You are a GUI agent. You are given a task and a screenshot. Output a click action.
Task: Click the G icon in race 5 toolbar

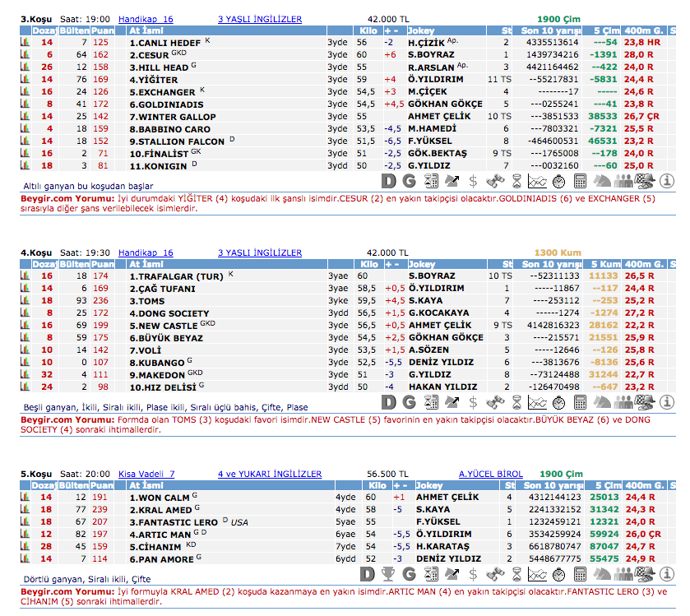tap(409, 573)
